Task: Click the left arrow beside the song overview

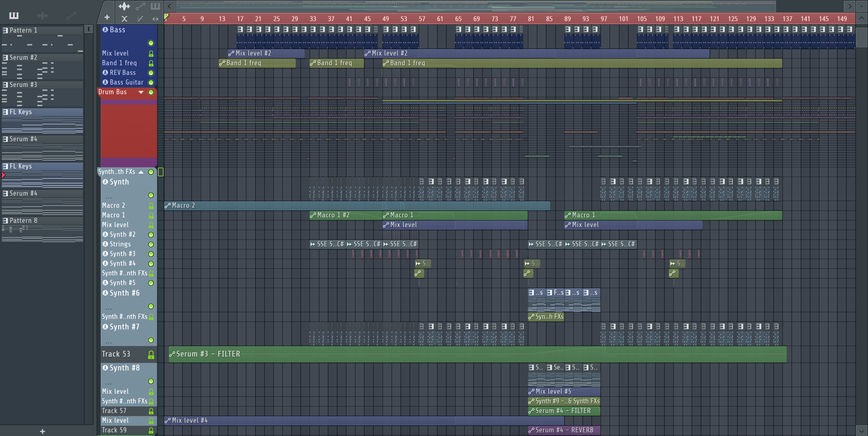Action: (169, 6)
